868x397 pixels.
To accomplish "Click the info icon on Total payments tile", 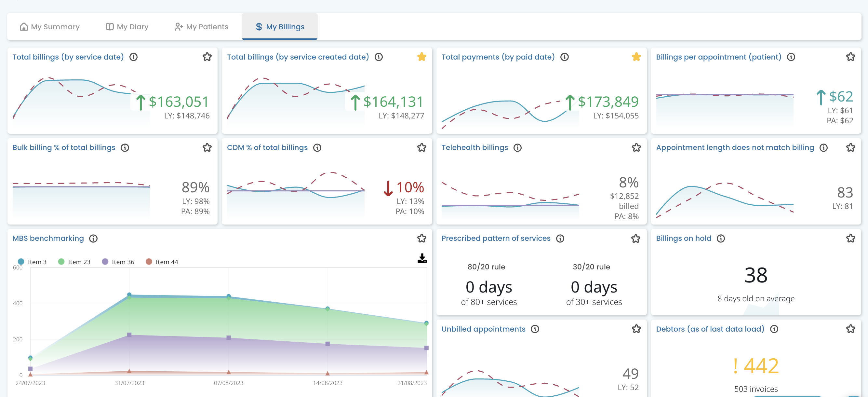I will point(564,57).
